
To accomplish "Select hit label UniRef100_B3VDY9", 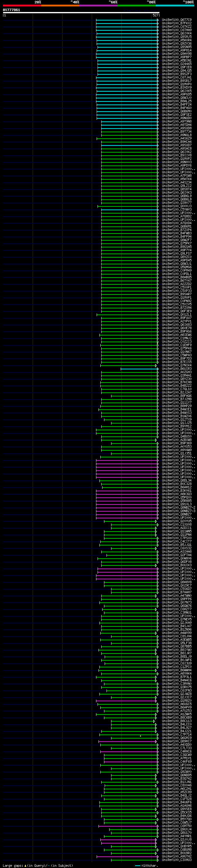I will tap(177, 88).
